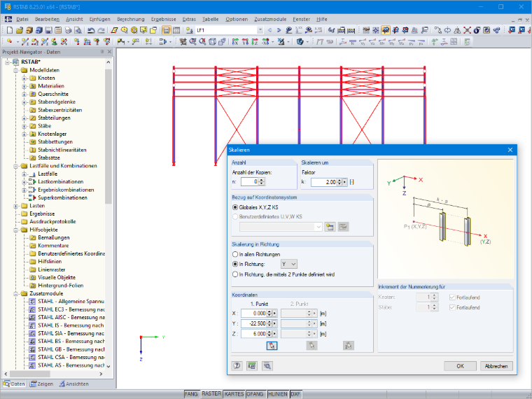The height and width of the screenshot is (399, 532).
Task: Pick second point graphically in Skalieren dialog
Action: (x=311, y=345)
